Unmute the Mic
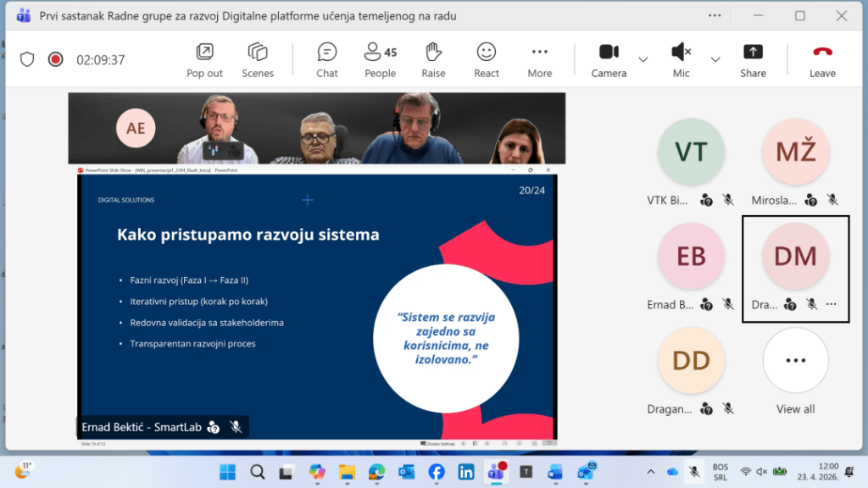The height and width of the screenshot is (488, 868). tap(681, 60)
